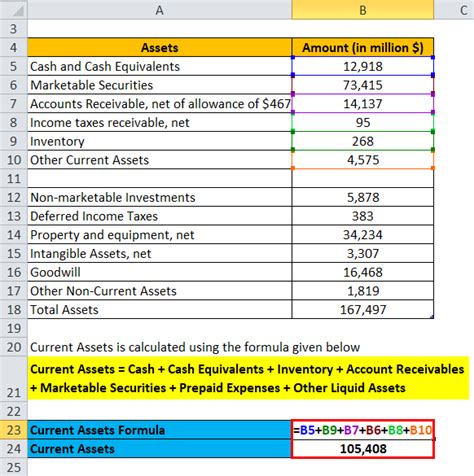Select the value 1,819 cell

tap(363, 291)
